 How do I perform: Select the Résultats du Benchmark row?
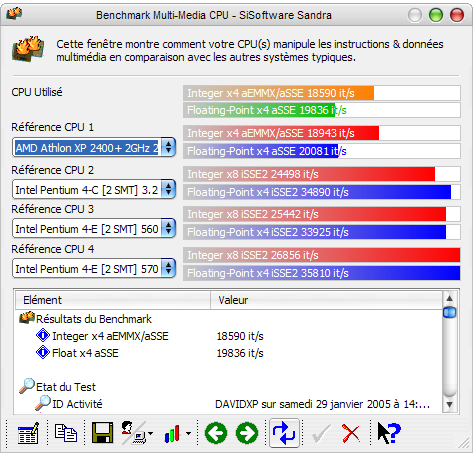point(229,319)
